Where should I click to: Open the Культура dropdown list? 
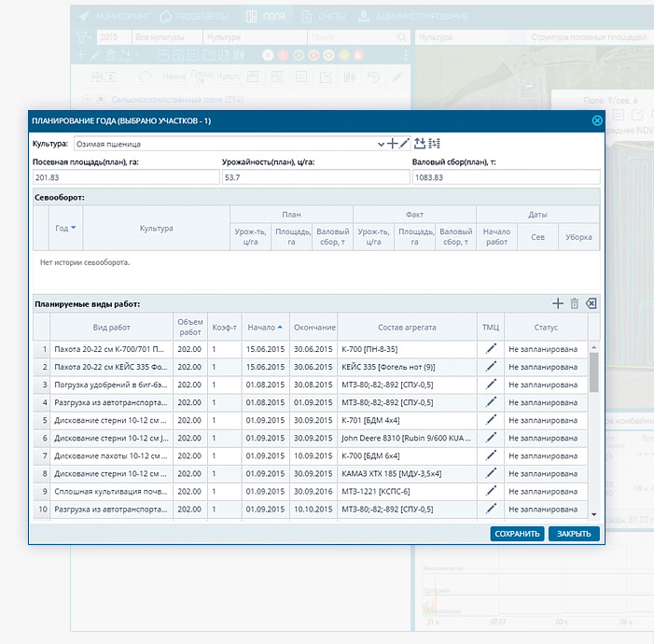381,145
